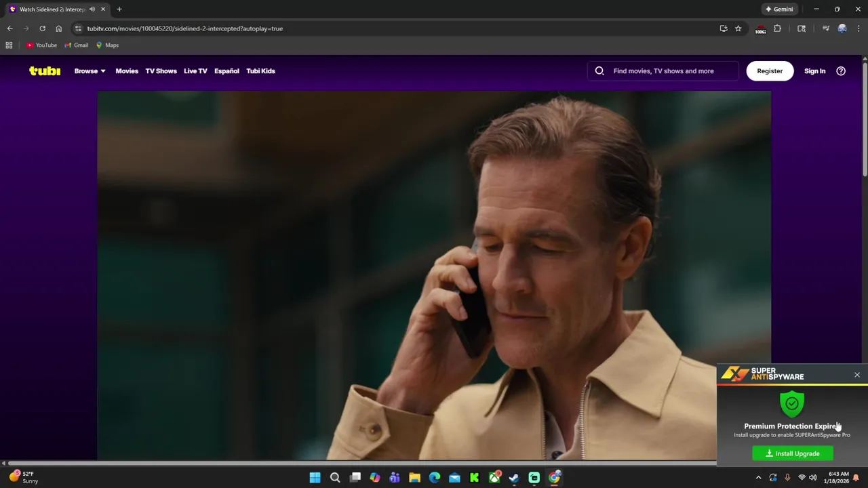Viewport: 868px width, 488px height.
Task: Close the Watch Sidelined 2 tab
Action: click(x=103, y=9)
